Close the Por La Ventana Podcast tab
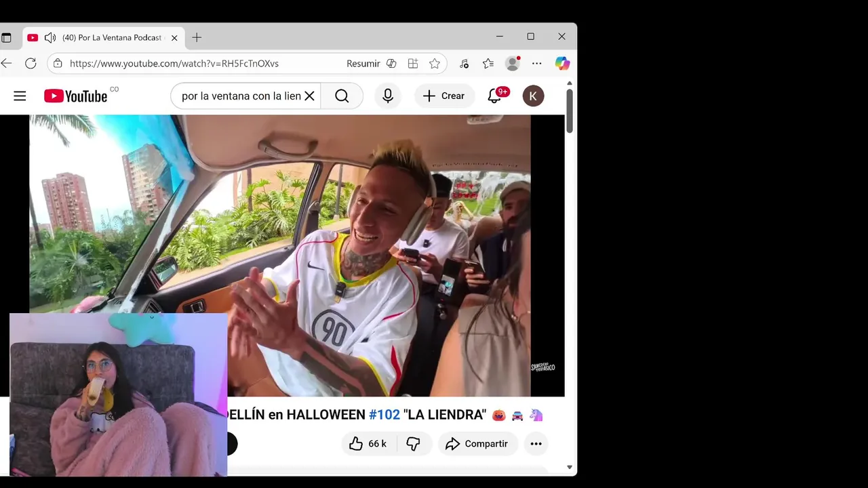The image size is (868, 488). [174, 38]
